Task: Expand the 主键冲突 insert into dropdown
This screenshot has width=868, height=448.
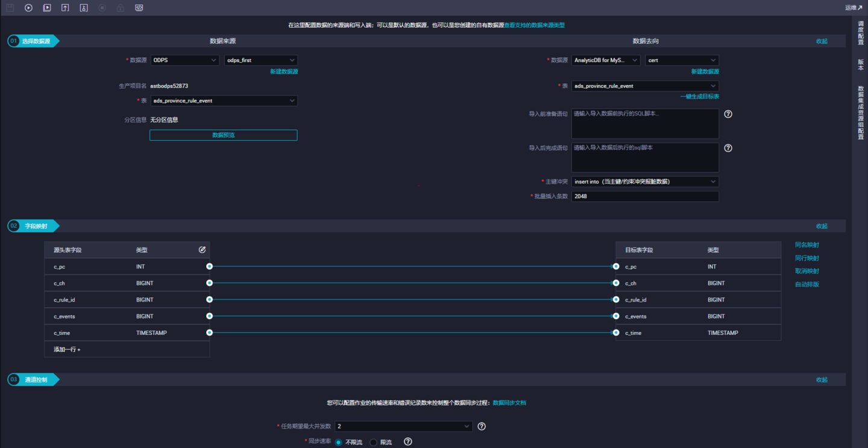Action: (644, 181)
